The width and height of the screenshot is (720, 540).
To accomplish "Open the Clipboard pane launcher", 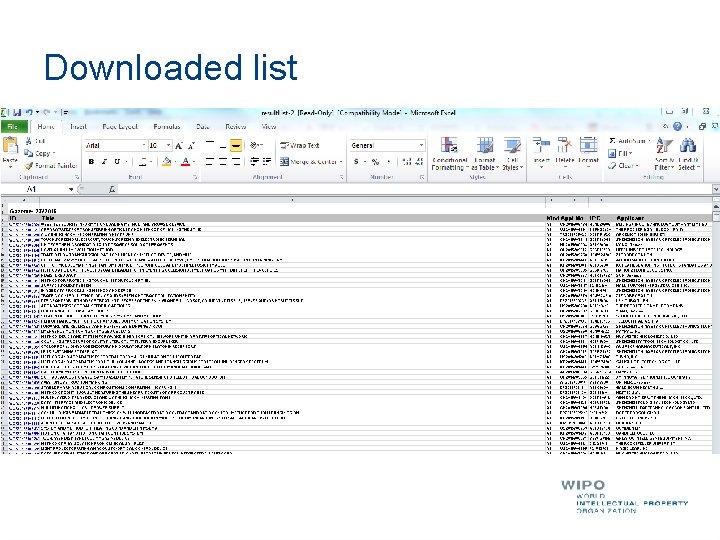I will (77, 177).
